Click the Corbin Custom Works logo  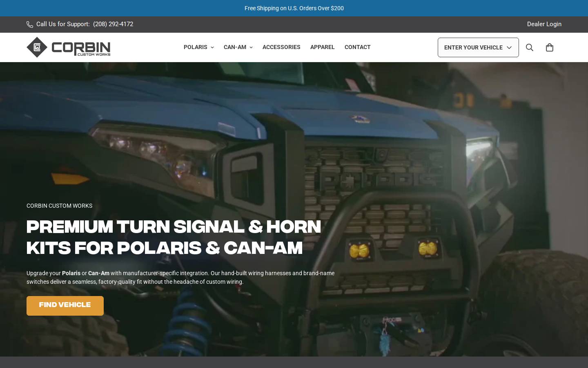point(68,47)
